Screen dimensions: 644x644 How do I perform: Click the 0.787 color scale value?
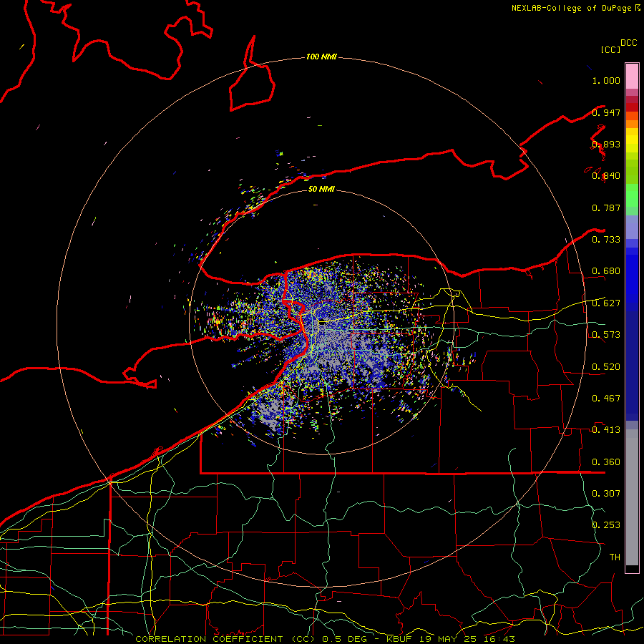606,208
